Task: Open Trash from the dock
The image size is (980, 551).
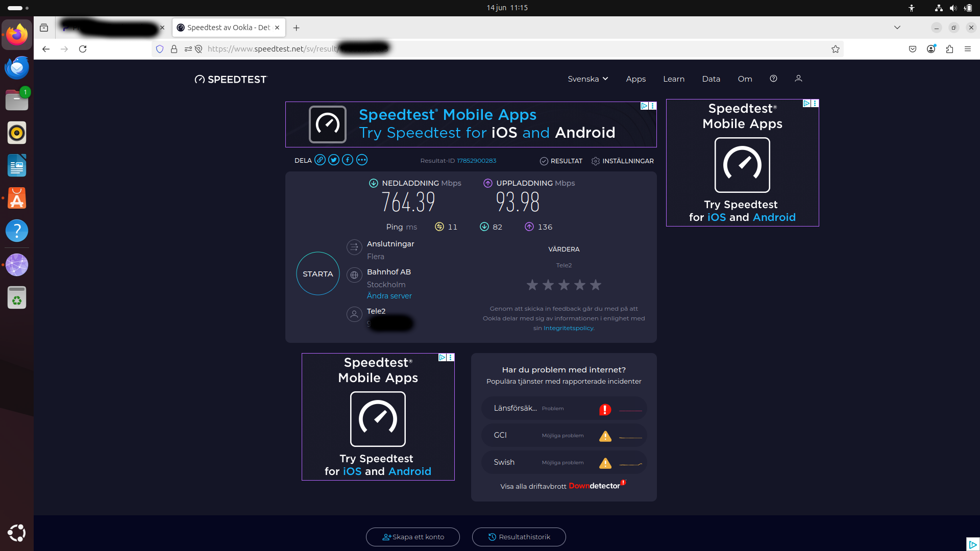Action: [x=17, y=297]
